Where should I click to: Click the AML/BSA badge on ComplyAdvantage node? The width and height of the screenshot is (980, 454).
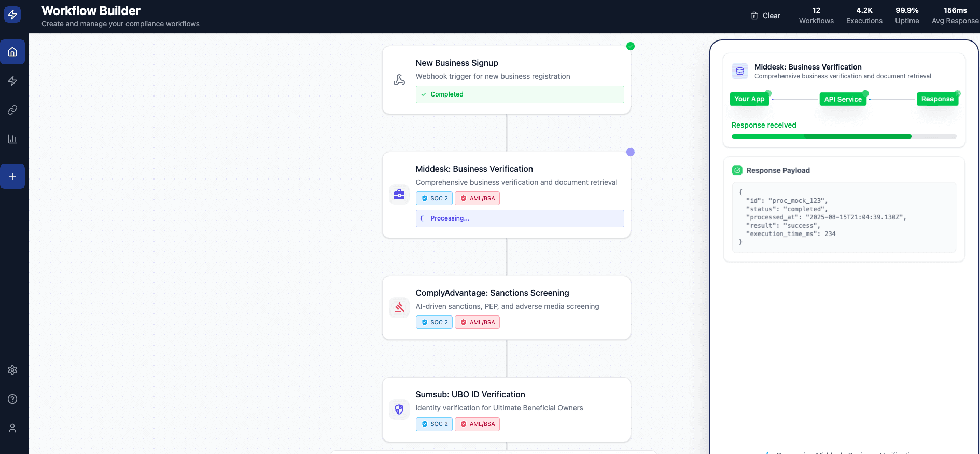coord(478,322)
